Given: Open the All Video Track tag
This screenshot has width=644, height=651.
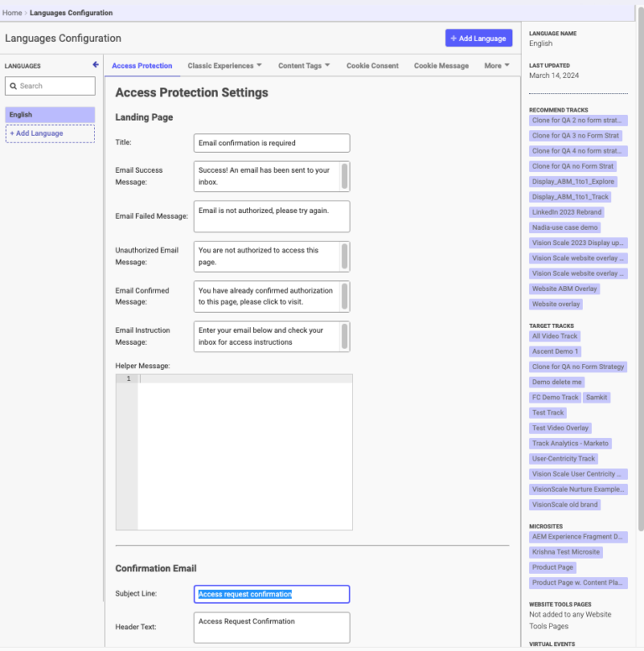Looking at the screenshot, I should coord(554,336).
